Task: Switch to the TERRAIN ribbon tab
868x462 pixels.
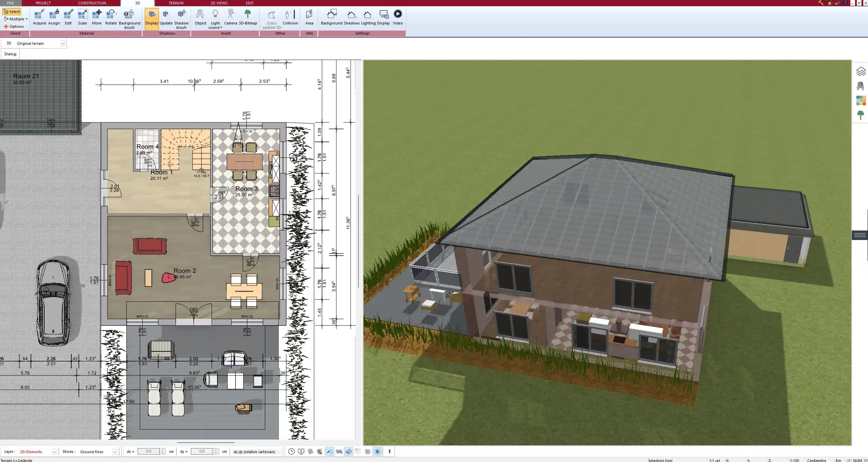Action: click(x=176, y=3)
